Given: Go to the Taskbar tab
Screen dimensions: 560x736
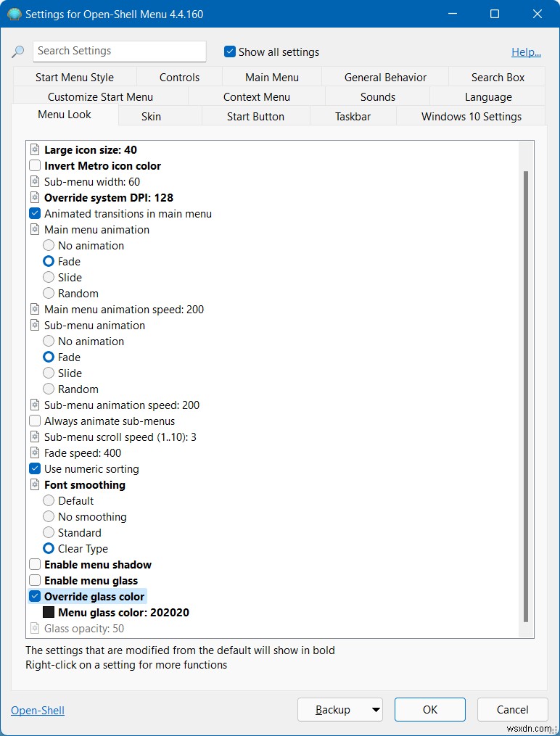Looking at the screenshot, I should (x=353, y=117).
